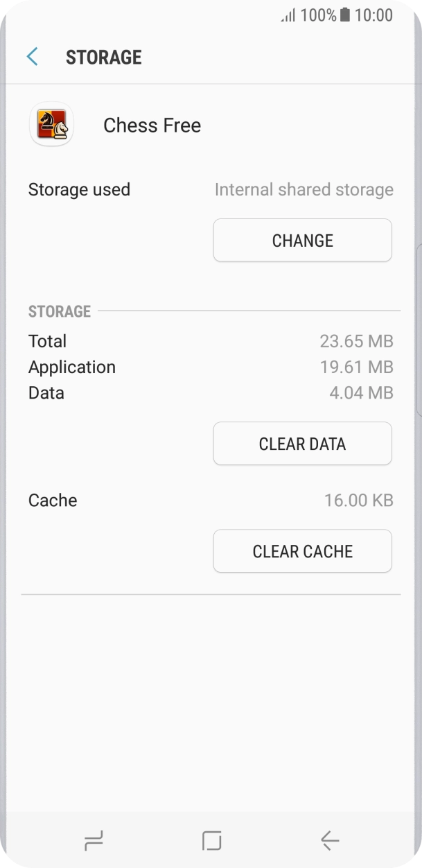Open the Recents button in the navigation bar
Viewport: 422px width, 868px height.
[94, 840]
